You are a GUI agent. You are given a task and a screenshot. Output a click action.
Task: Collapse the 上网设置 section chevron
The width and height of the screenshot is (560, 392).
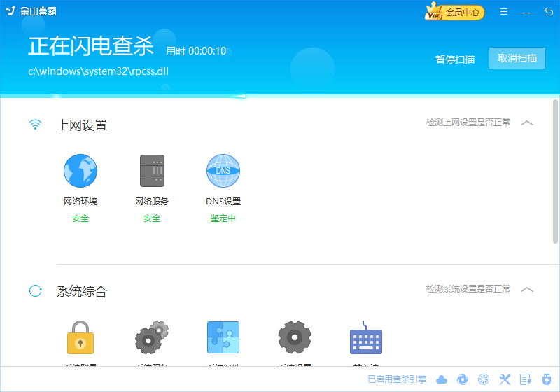[527, 123]
